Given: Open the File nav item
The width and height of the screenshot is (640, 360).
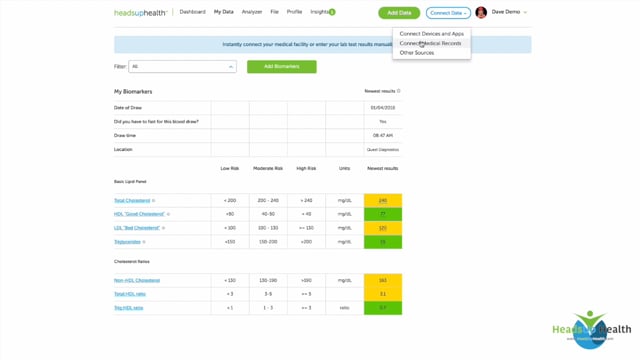Looking at the screenshot, I should click(x=274, y=12).
